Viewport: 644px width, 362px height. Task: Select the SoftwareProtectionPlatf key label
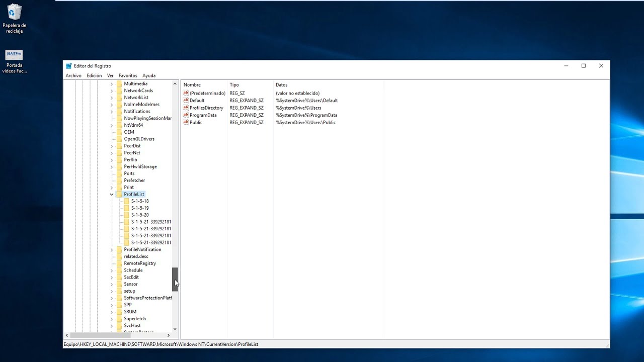[x=148, y=298]
